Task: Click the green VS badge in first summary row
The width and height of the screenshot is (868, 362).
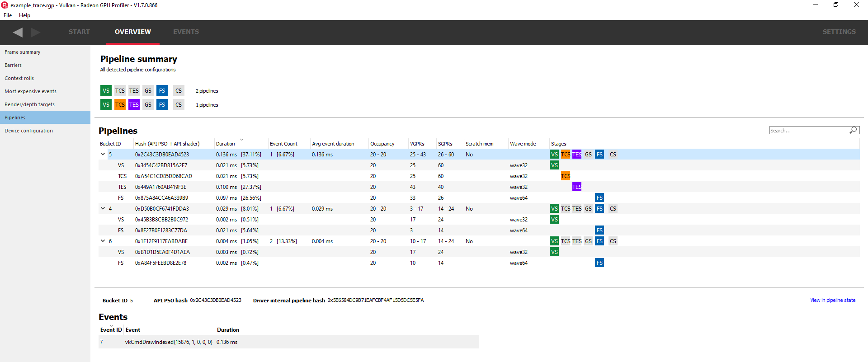Action: pyautogui.click(x=106, y=91)
